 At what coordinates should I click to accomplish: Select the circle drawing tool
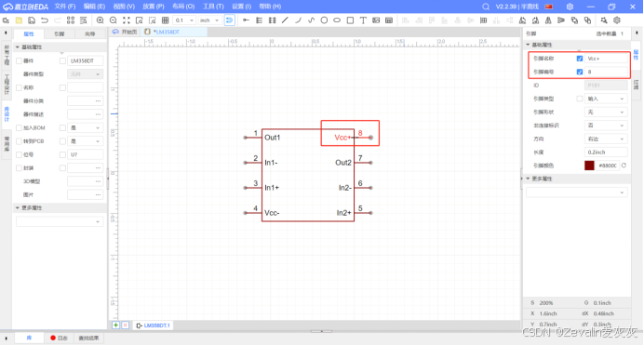[x=324, y=20]
